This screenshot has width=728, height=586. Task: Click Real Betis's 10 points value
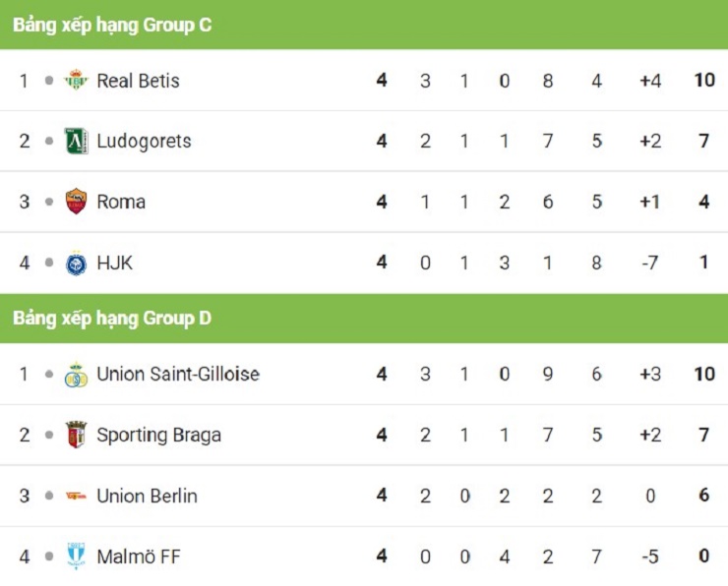pyautogui.click(x=703, y=81)
